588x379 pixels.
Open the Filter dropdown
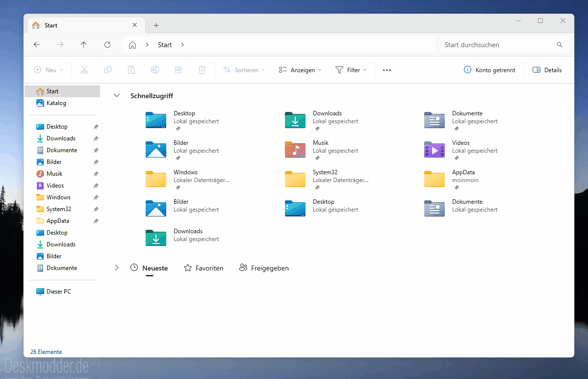coord(351,70)
